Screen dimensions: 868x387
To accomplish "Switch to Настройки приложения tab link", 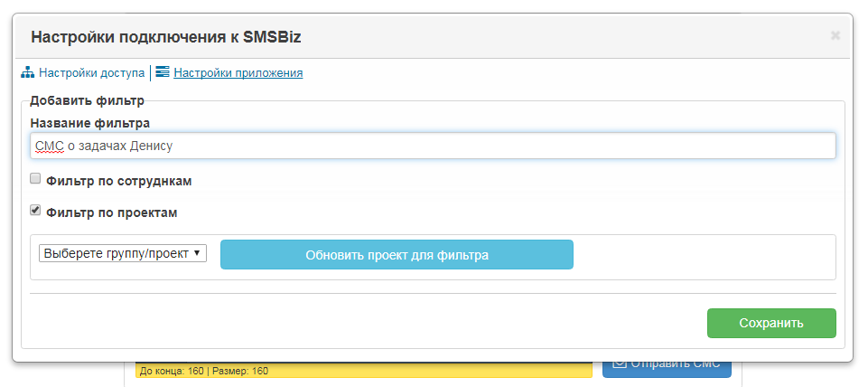I will pyautogui.click(x=238, y=72).
